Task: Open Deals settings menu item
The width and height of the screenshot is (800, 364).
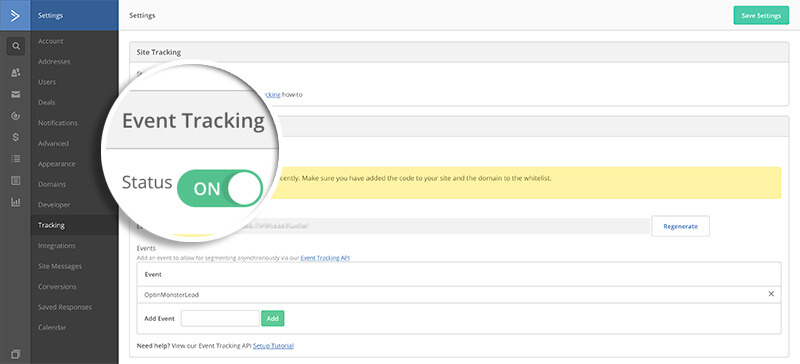Action: (46, 102)
